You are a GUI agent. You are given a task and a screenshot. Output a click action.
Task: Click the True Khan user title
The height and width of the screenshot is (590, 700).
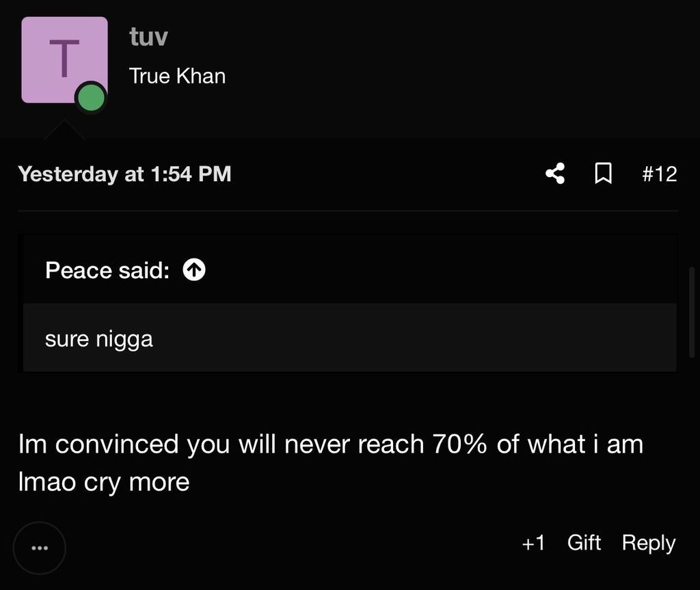click(177, 76)
